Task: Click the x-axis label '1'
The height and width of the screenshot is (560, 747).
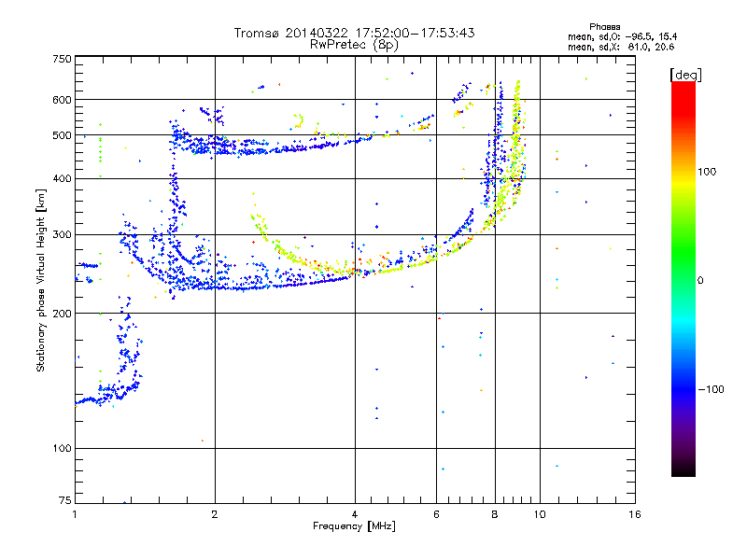Action: coord(75,514)
